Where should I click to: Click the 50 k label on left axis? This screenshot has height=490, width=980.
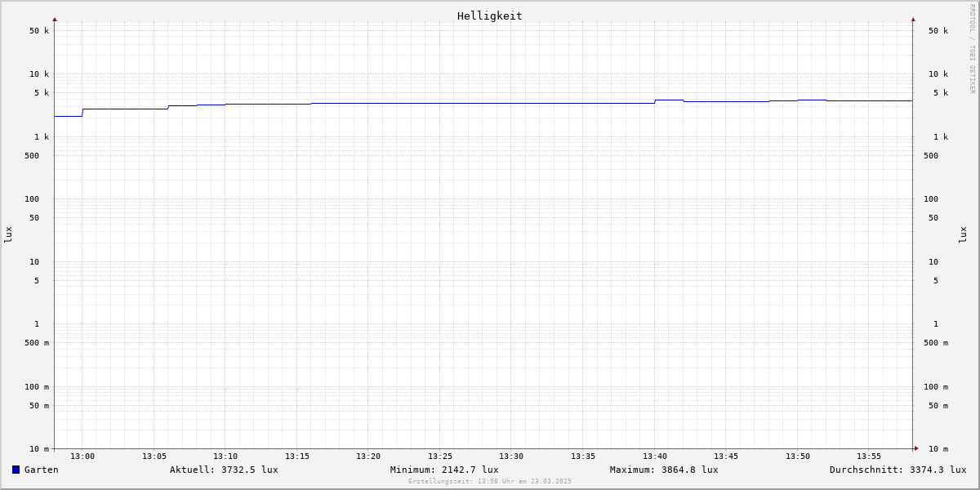[x=39, y=31]
